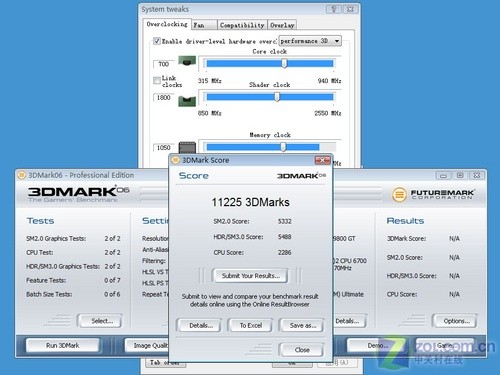
Task: Click the core clock GPU chip icon
Action: tap(187, 61)
